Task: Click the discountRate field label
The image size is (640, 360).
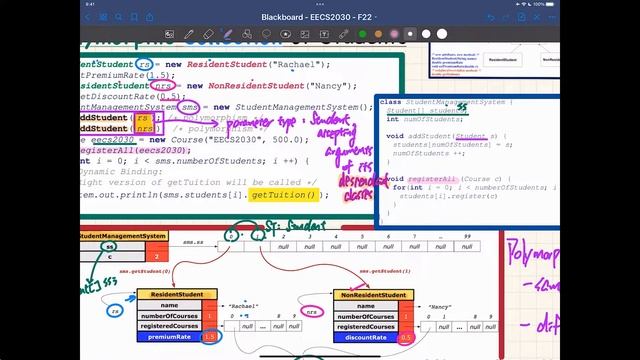Action: 366,338
